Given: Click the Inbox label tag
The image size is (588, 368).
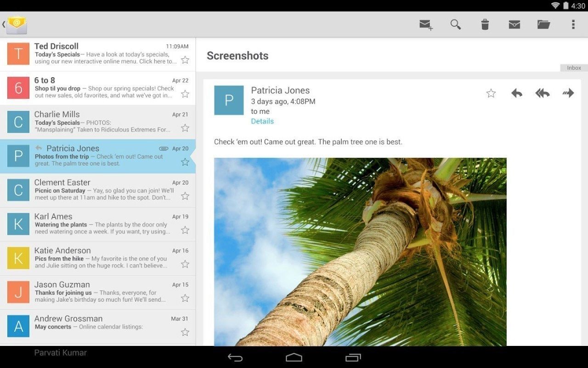Looking at the screenshot, I should tap(574, 68).
